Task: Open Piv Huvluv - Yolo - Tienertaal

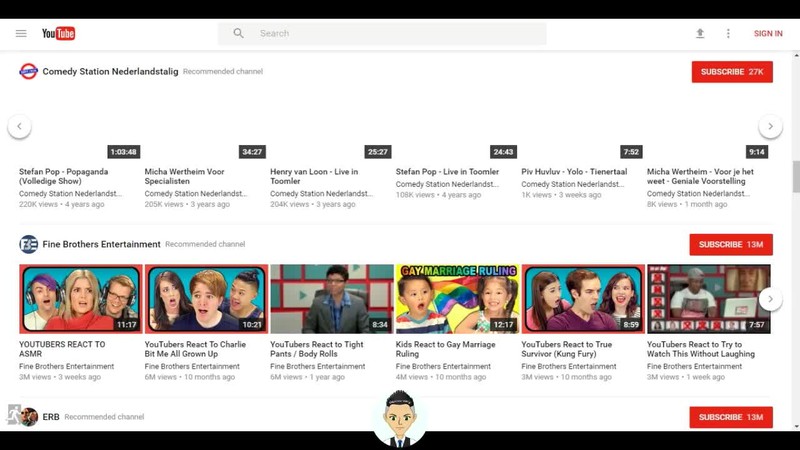Action: click(574, 172)
